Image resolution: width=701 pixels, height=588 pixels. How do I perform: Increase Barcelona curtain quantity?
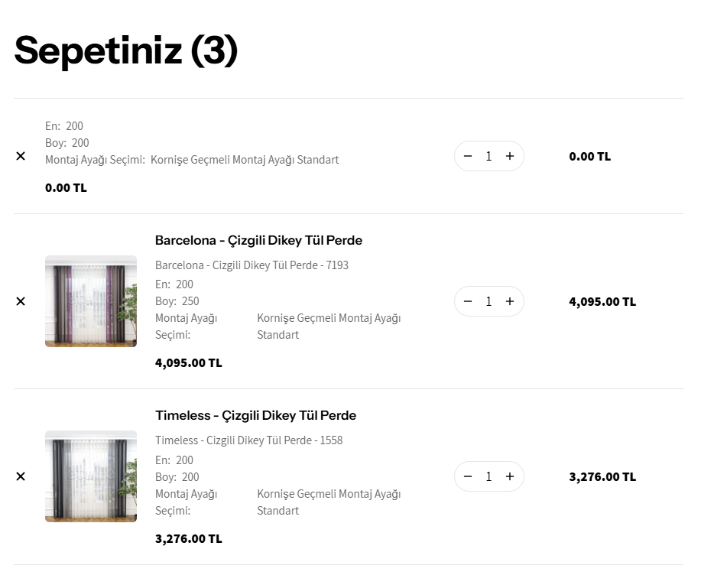click(510, 301)
